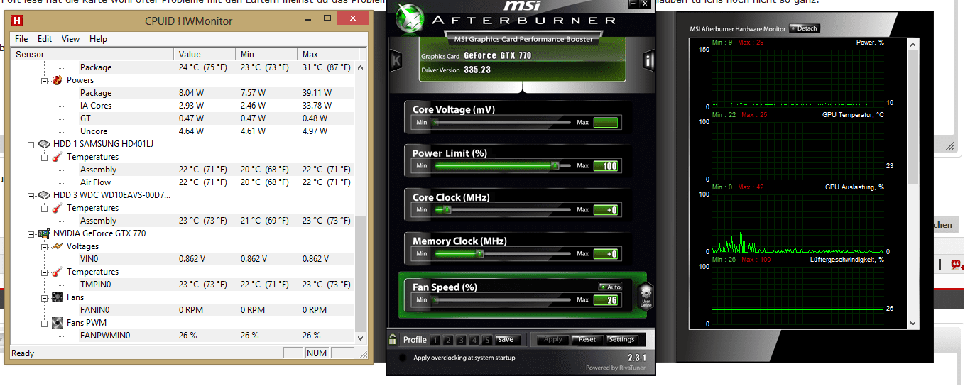The width and height of the screenshot is (980, 386).
Task: Click the Memory Clock value field
Action: [x=606, y=254]
